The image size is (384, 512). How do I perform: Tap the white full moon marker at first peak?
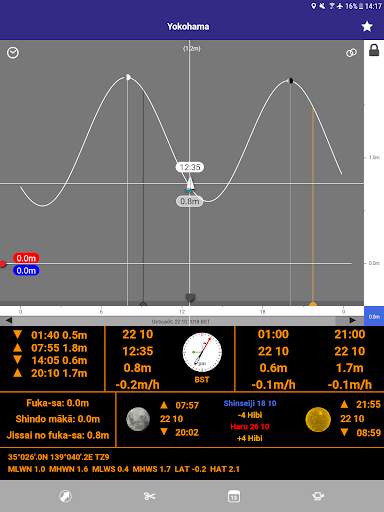[x=128, y=77]
